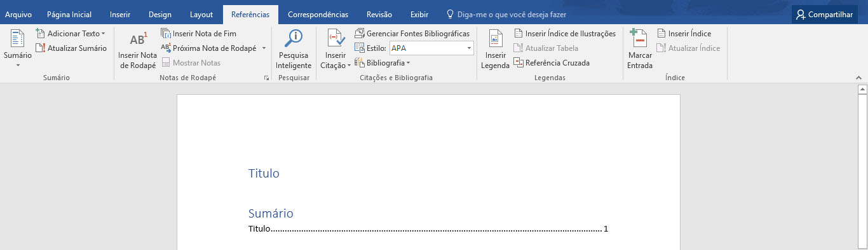Image resolution: width=868 pixels, height=250 pixels.
Task: Open the Arquivo tab
Action: [18, 14]
